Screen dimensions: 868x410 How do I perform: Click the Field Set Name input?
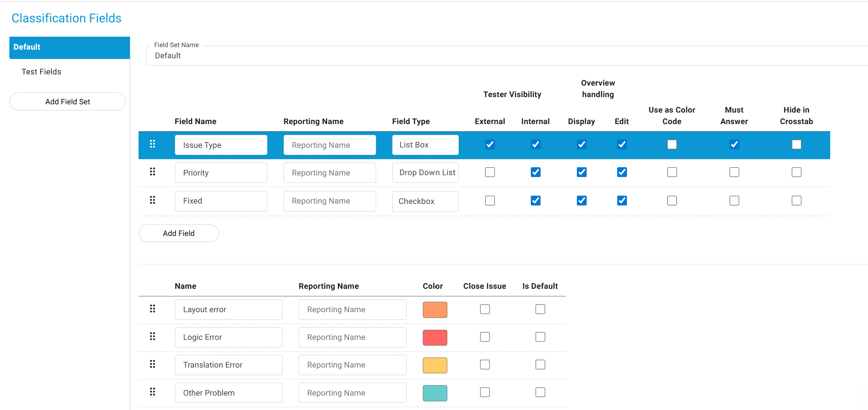coord(504,56)
